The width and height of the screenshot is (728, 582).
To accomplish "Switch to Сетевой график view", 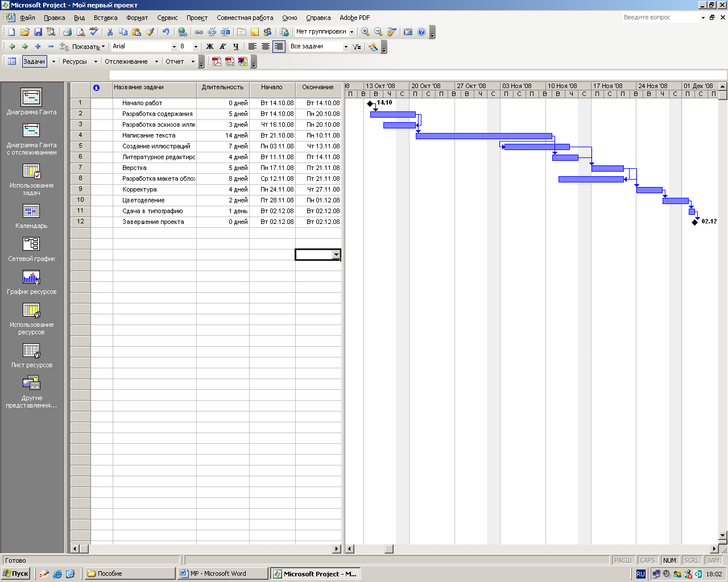I will [31, 250].
